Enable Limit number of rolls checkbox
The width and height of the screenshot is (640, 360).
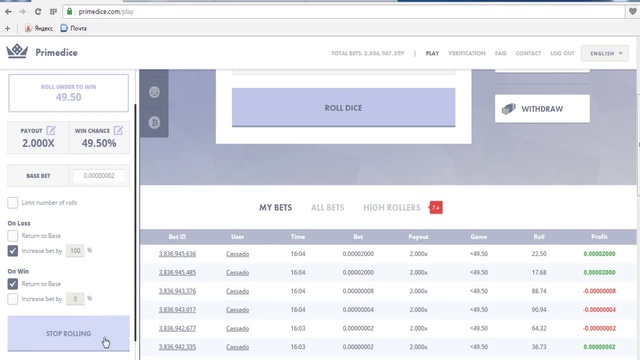tap(13, 202)
